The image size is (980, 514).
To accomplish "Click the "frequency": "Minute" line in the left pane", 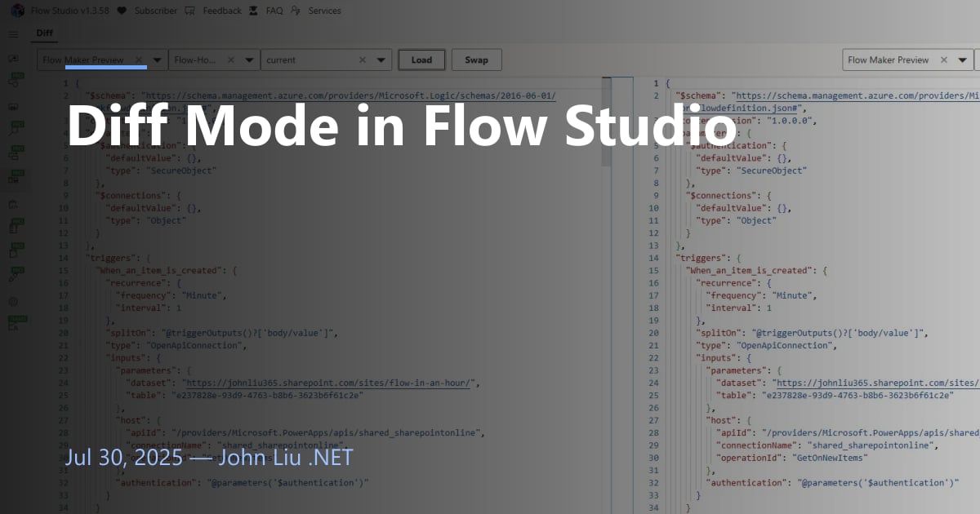I will 171,295.
